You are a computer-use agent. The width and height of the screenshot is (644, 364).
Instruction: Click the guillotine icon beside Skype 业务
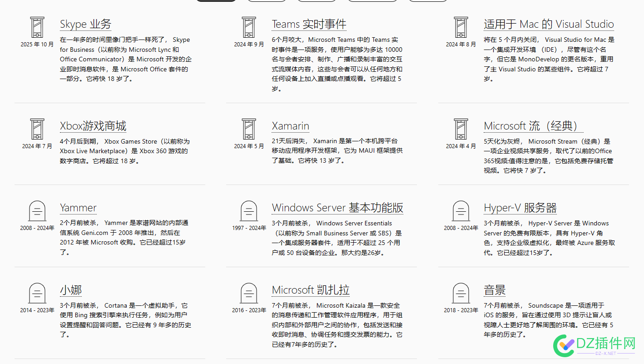[x=37, y=27]
